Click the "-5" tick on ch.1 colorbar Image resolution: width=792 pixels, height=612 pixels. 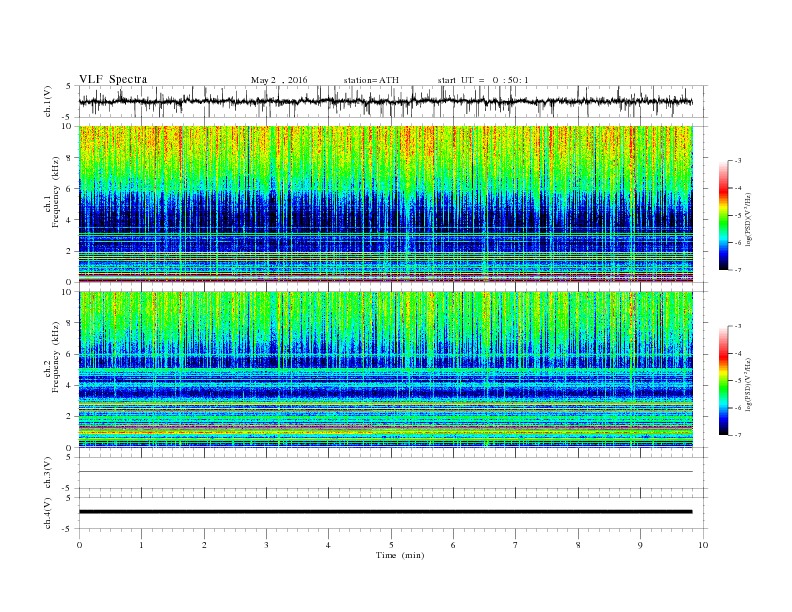738,216
